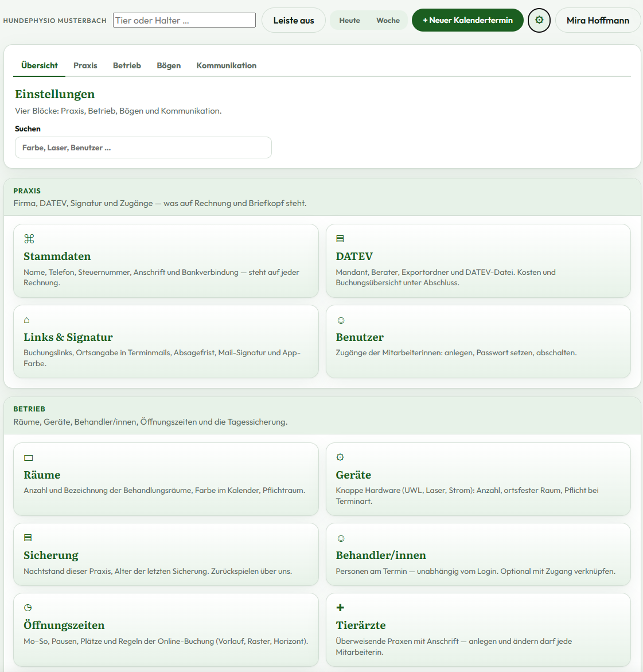Switch calendar view to Heute
643x672 pixels.
pyautogui.click(x=349, y=20)
